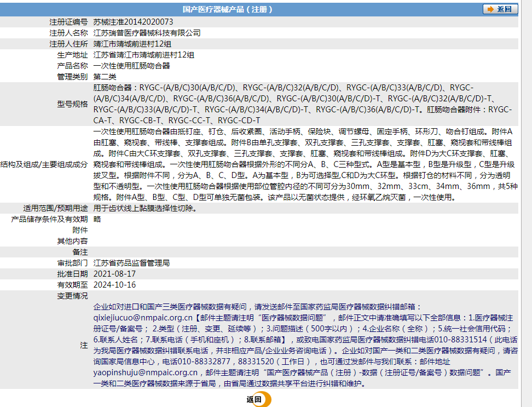Click approval date 2021-08-17
The width and height of the screenshot is (532, 407).
click(x=114, y=274)
